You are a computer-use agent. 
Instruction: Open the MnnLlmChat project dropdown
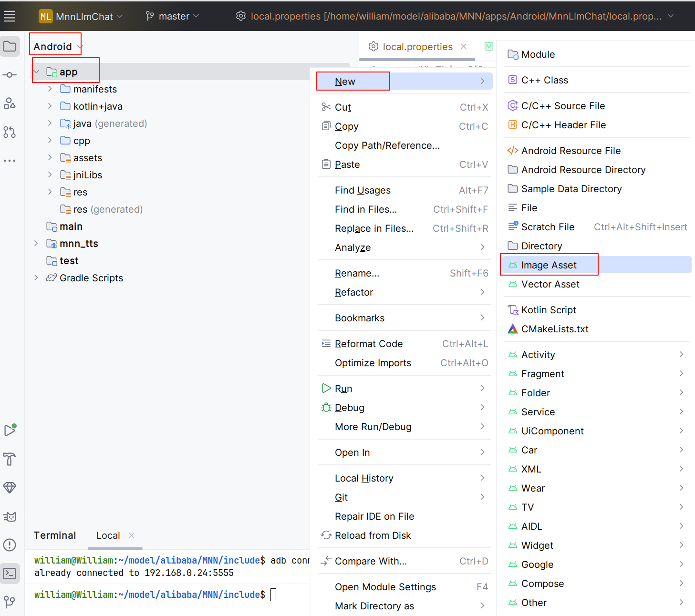[81, 16]
